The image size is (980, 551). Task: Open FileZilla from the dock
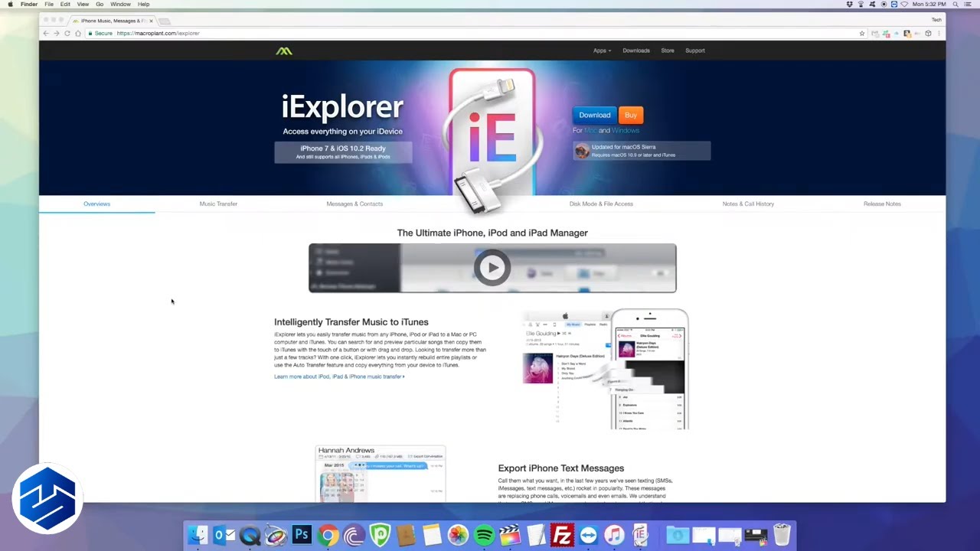[562, 535]
